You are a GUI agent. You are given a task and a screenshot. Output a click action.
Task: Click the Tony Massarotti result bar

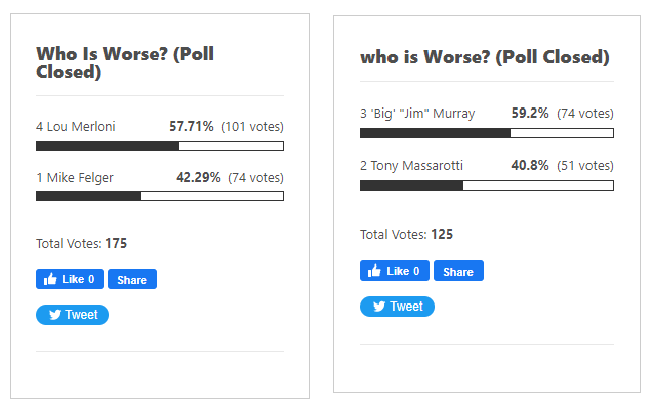click(486, 185)
